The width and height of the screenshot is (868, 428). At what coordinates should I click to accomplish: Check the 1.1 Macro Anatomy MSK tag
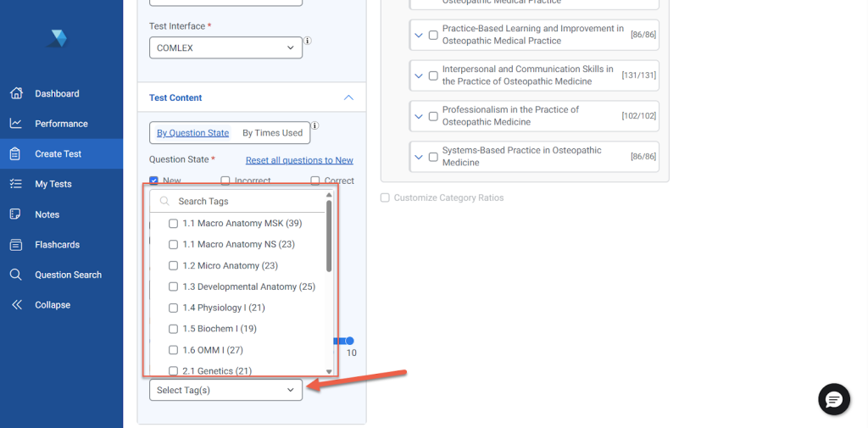point(174,224)
